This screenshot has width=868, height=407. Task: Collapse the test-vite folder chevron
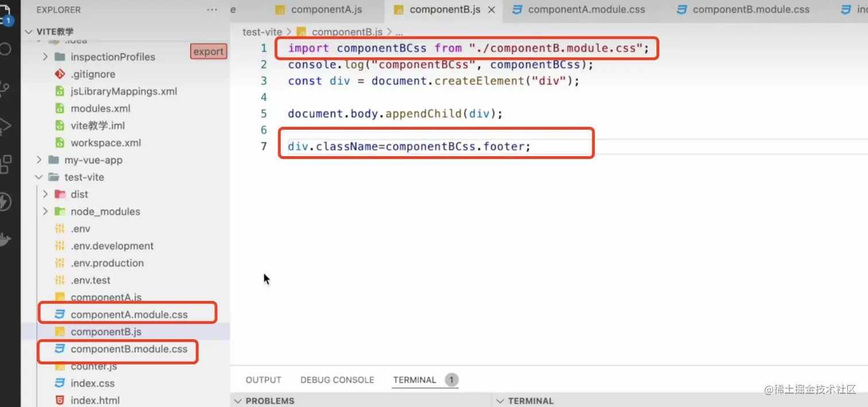coord(38,177)
